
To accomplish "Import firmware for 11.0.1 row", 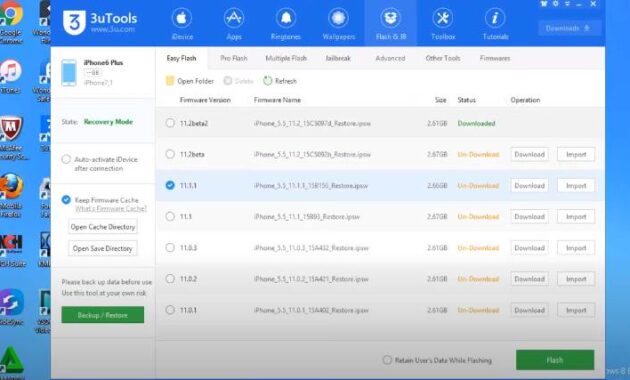I will click(576, 310).
